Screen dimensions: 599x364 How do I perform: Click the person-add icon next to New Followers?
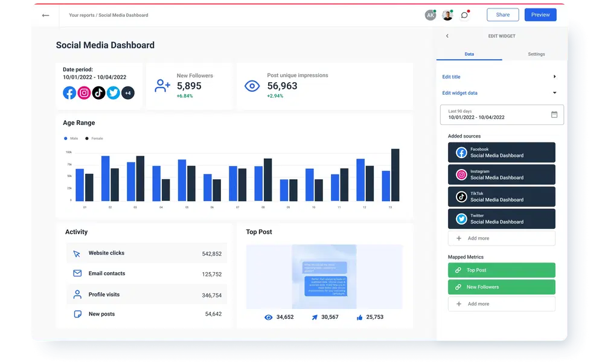point(162,86)
